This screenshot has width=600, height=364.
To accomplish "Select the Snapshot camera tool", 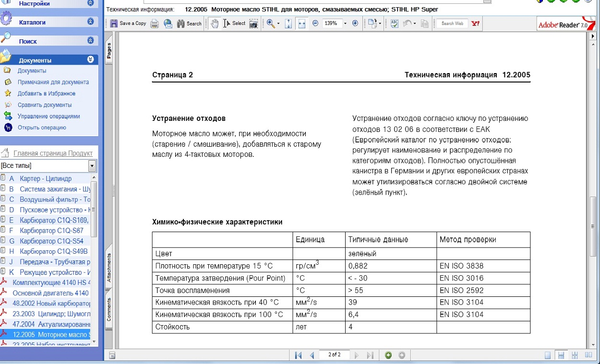I will click(x=253, y=23).
